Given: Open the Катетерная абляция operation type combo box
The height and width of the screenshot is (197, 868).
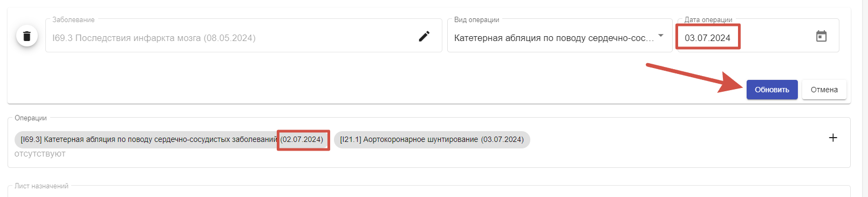Looking at the screenshot, I should point(559,36).
